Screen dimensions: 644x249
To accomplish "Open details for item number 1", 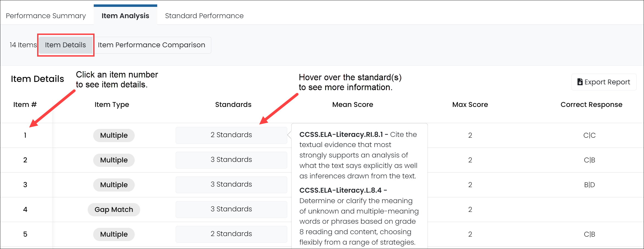I will click(x=25, y=135).
